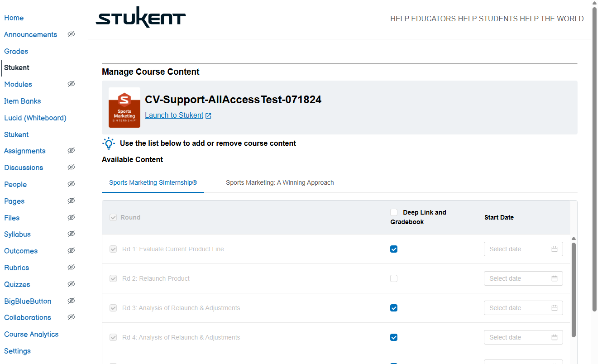602x364 pixels.
Task: Click the hidden-eye icon beside Outcomes
Action: point(71,250)
